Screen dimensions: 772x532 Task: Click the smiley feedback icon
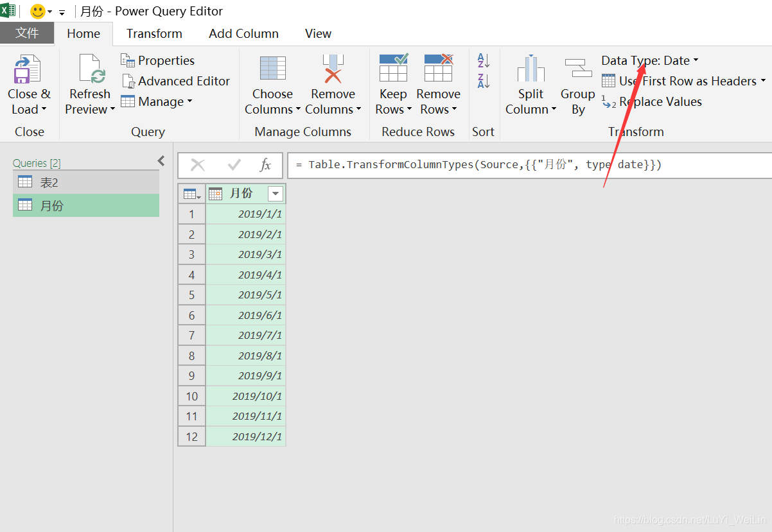coord(38,11)
